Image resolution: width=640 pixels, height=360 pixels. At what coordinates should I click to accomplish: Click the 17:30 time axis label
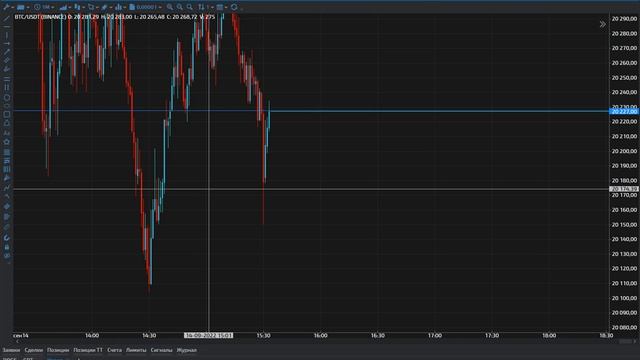pos(492,336)
